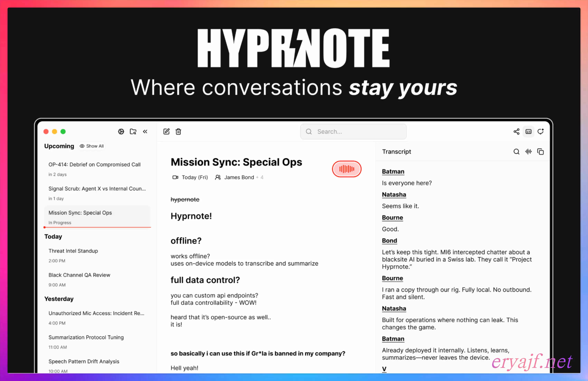Screen dimensions: 588x381
Task: Toggle the transcript panel button
Action: click(528, 131)
